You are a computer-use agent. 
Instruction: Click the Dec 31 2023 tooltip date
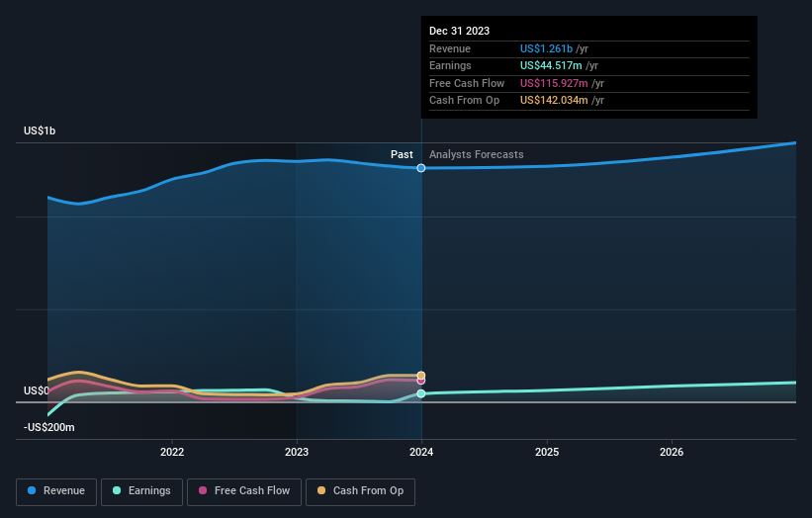click(x=459, y=31)
